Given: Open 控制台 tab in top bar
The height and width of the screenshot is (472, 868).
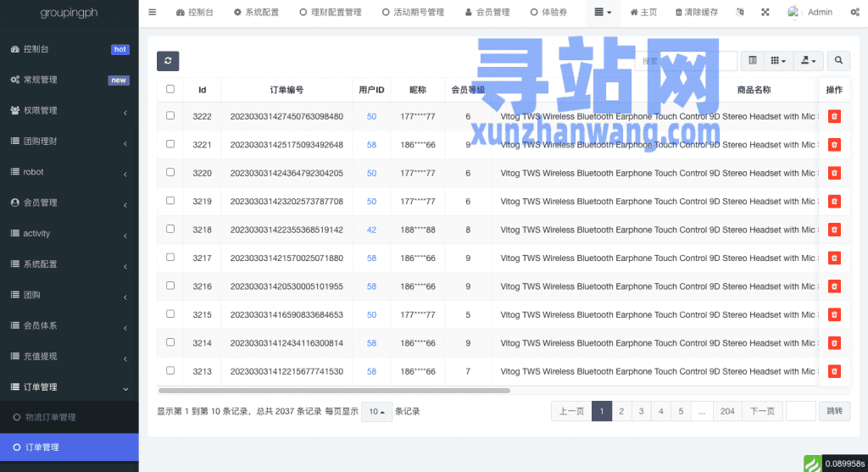Looking at the screenshot, I should (x=195, y=12).
